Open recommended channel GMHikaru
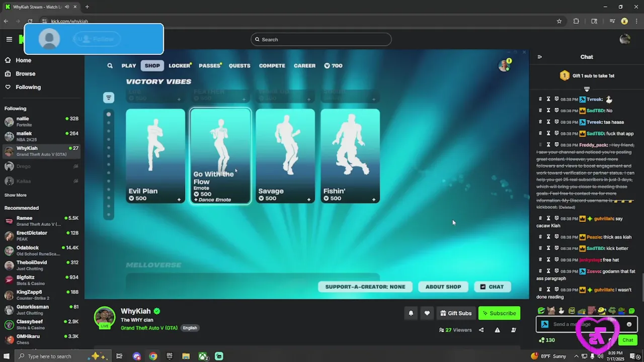 tap(40, 339)
